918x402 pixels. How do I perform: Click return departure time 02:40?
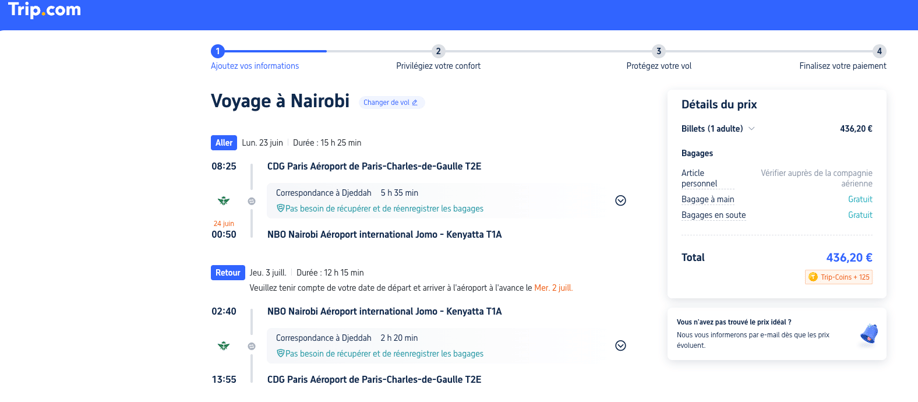pyautogui.click(x=224, y=311)
